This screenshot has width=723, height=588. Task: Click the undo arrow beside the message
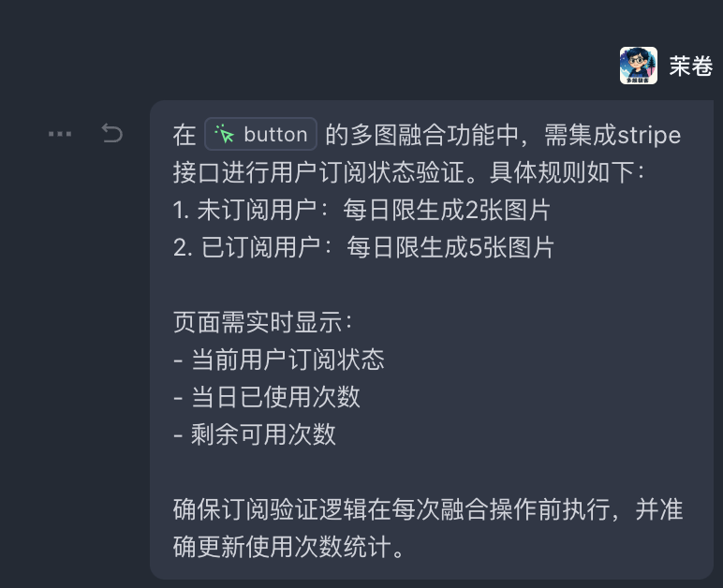(x=112, y=134)
